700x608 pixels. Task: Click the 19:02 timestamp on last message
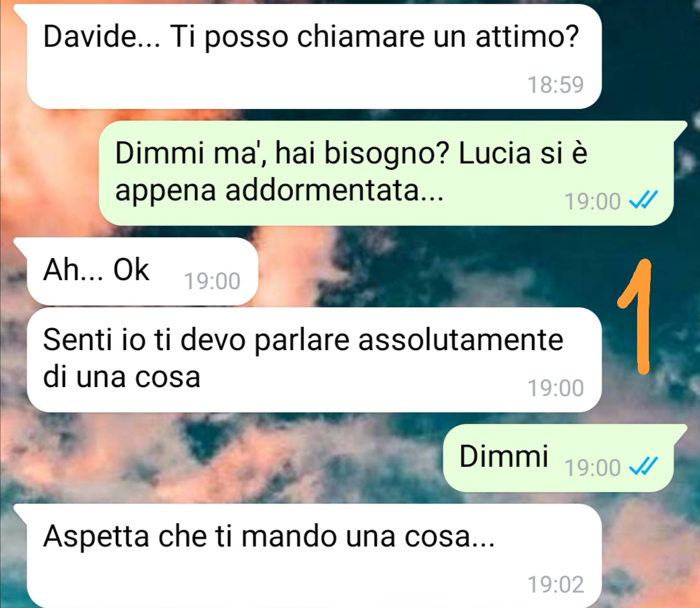point(556,584)
